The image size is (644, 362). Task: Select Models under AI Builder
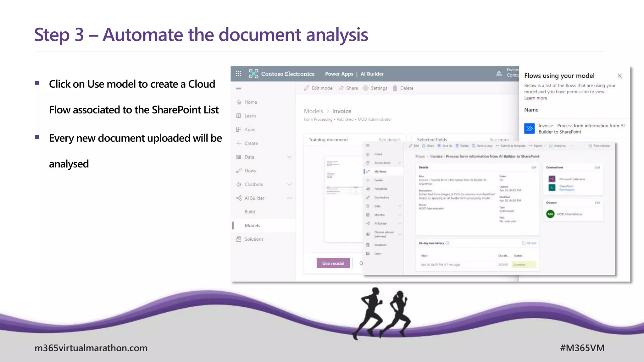coord(252,225)
